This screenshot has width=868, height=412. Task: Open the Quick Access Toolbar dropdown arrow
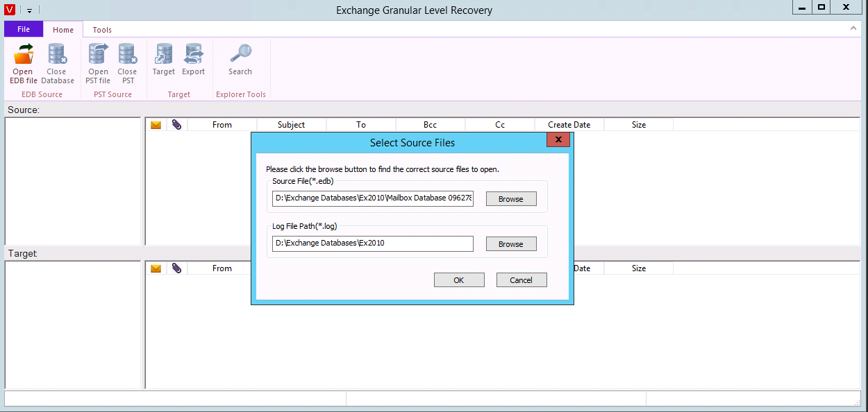[x=30, y=10]
